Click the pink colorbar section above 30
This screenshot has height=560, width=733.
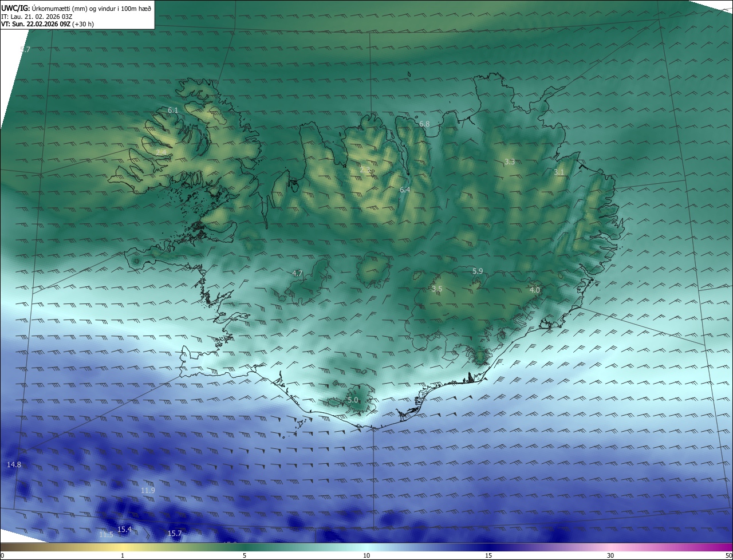(x=610, y=547)
